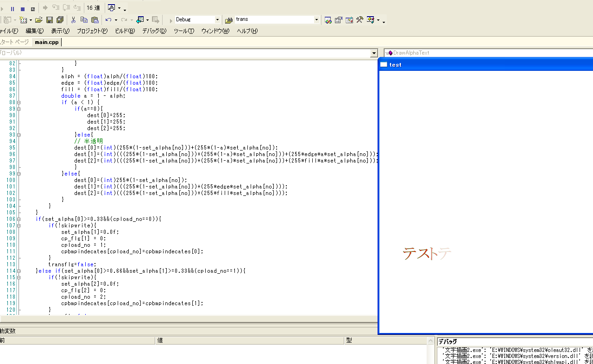Open the 表示(V) menu
The width and height of the screenshot is (593, 364).
click(60, 31)
